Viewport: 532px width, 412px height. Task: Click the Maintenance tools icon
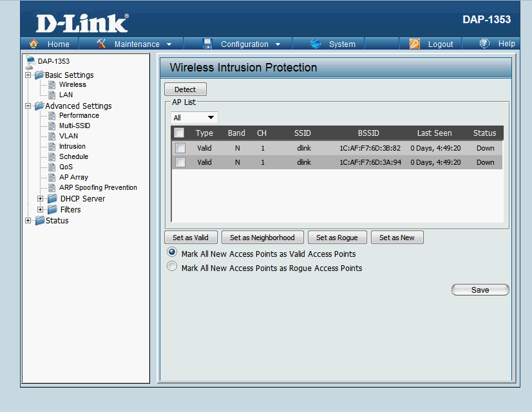pyautogui.click(x=101, y=44)
